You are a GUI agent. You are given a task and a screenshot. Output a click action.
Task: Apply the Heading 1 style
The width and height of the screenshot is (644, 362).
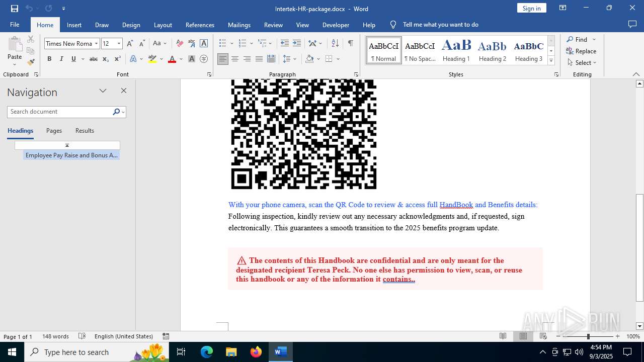click(456, 50)
